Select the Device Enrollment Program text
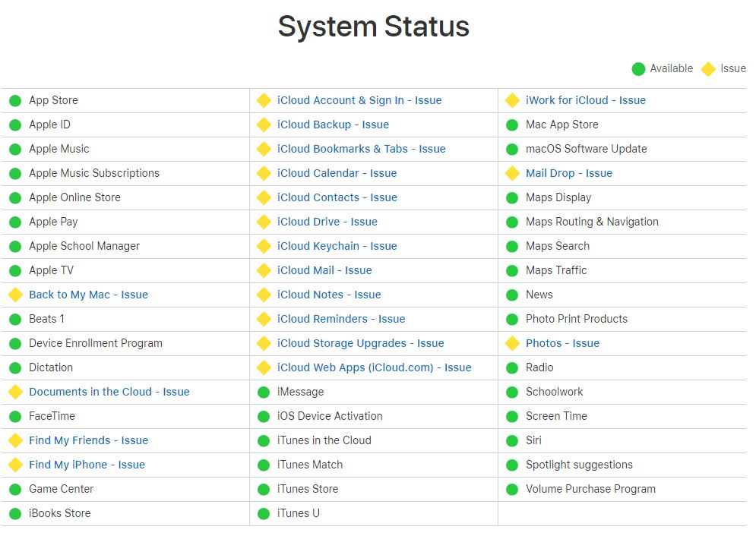 pos(96,343)
